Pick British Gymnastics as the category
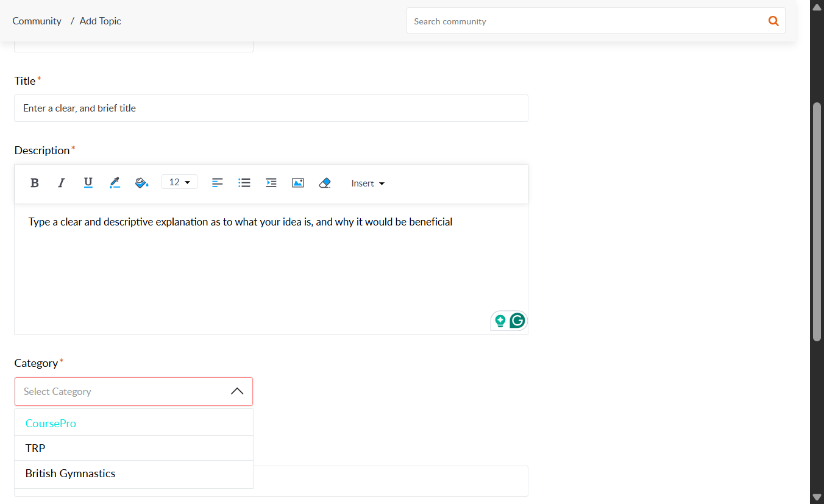 (x=133, y=474)
